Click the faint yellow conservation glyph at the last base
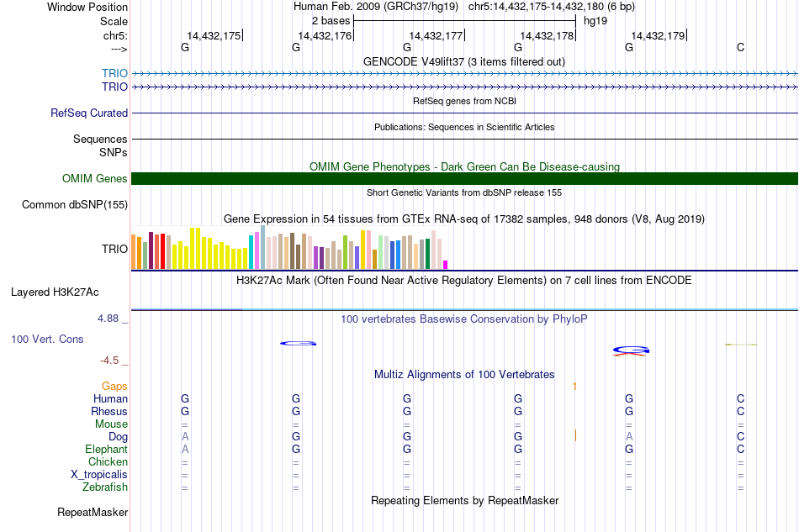The width and height of the screenshot is (799, 532). [x=741, y=345]
